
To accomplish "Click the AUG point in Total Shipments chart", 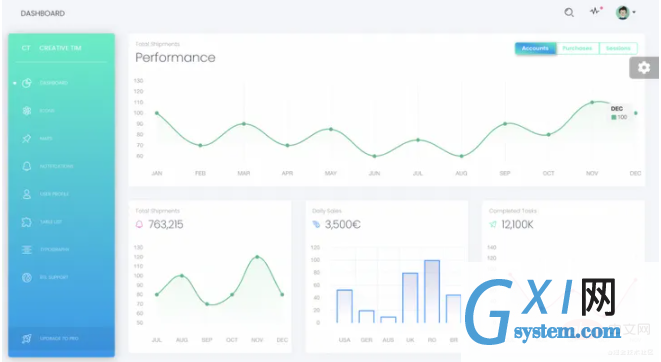I will (x=182, y=275).
